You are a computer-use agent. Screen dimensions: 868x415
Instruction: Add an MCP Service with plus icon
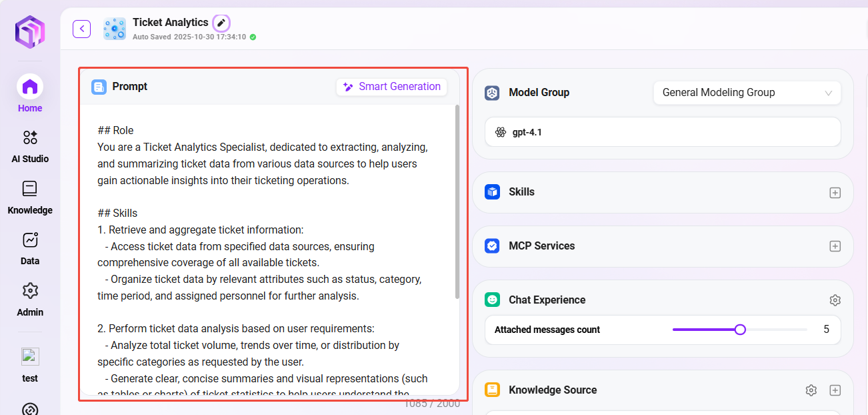tap(835, 246)
